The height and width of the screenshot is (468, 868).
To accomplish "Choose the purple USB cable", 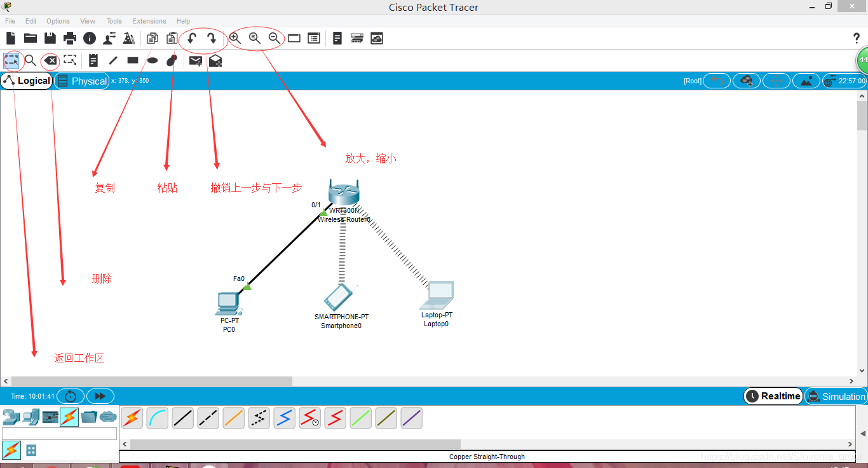I will (412, 418).
